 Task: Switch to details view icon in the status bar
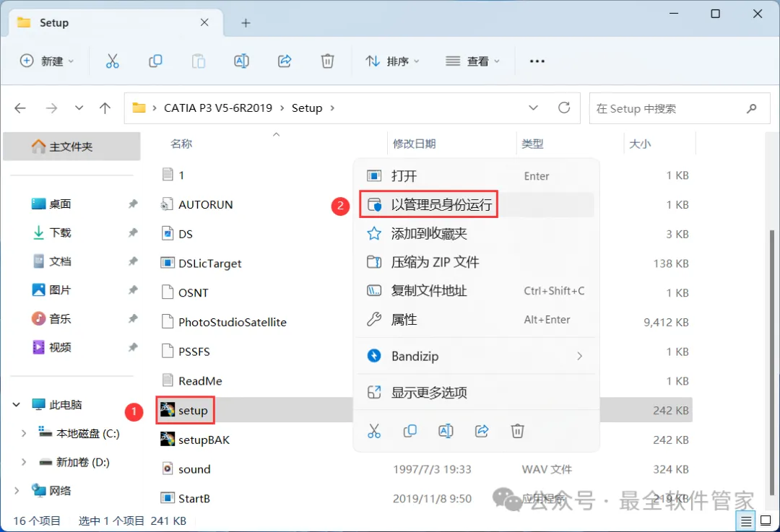point(746,521)
